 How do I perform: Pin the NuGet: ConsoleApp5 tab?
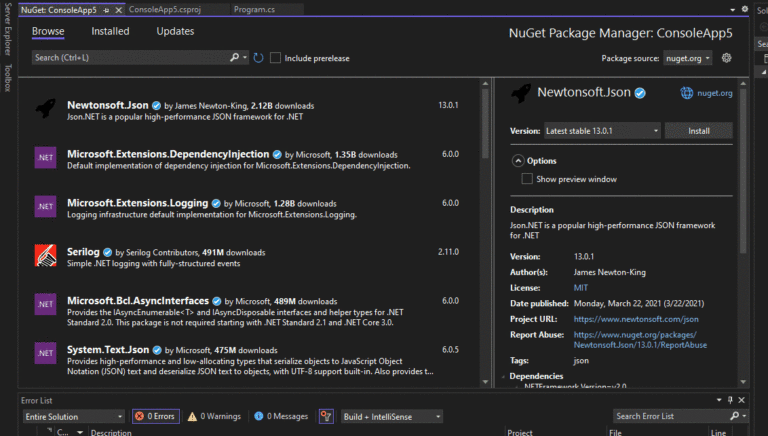(107, 9)
